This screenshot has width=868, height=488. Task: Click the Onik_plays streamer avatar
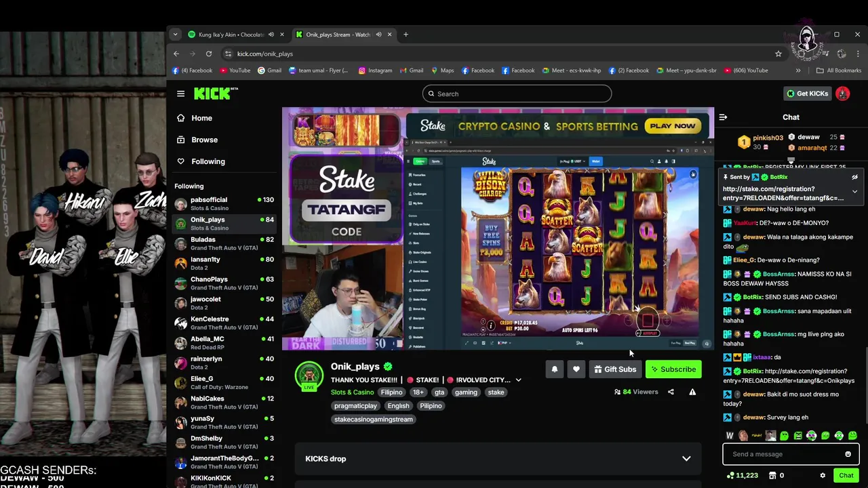(x=309, y=375)
